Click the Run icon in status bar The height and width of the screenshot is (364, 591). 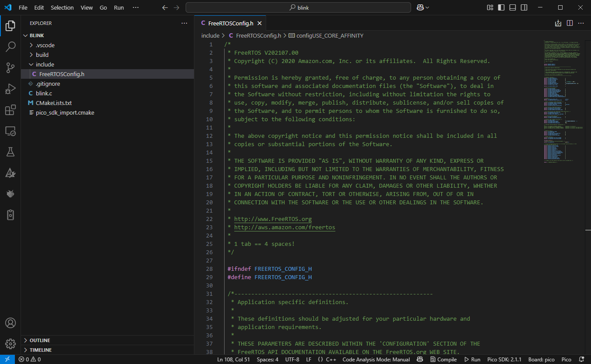(x=472, y=359)
